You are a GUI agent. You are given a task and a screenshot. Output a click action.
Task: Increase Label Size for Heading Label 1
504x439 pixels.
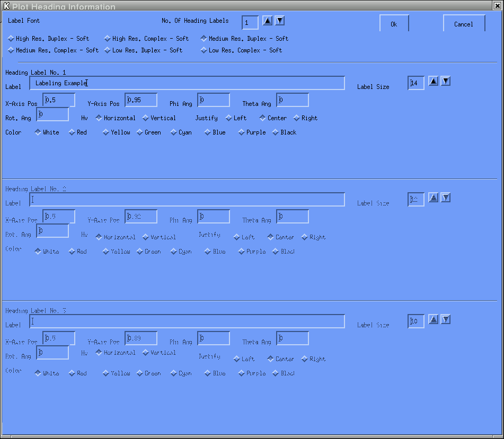click(x=434, y=81)
